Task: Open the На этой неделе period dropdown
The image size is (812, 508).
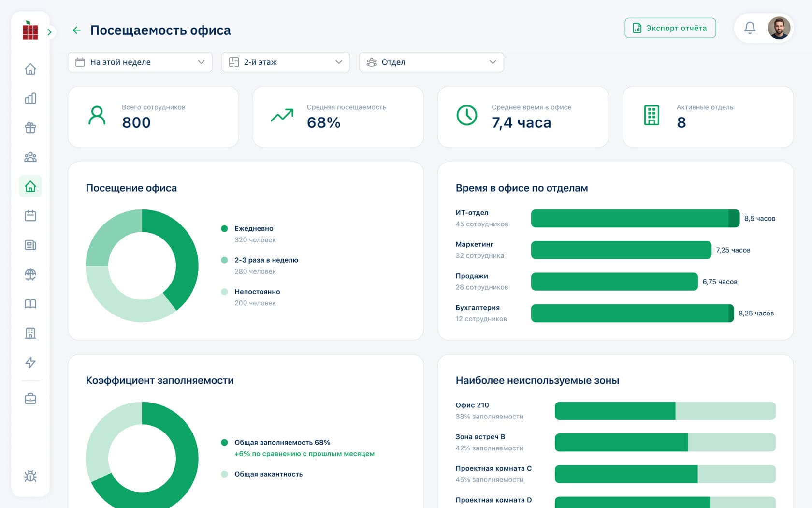Action: coord(140,62)
